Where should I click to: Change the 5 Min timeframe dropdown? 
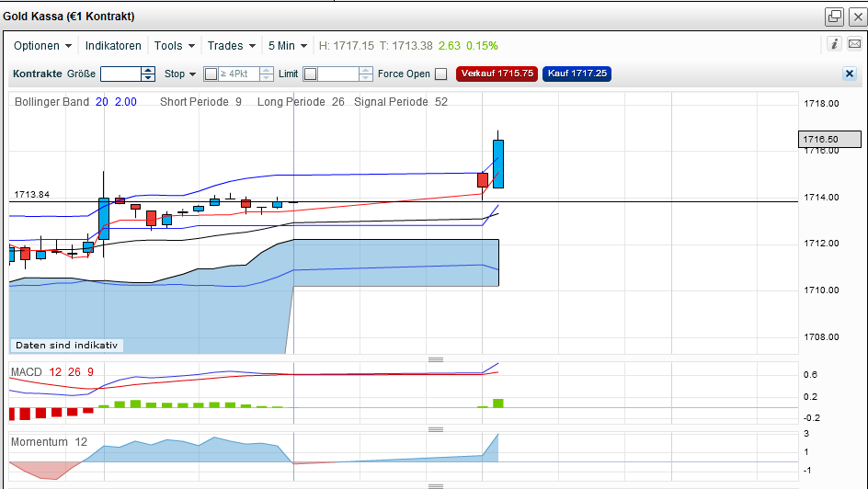pos(287,45)
